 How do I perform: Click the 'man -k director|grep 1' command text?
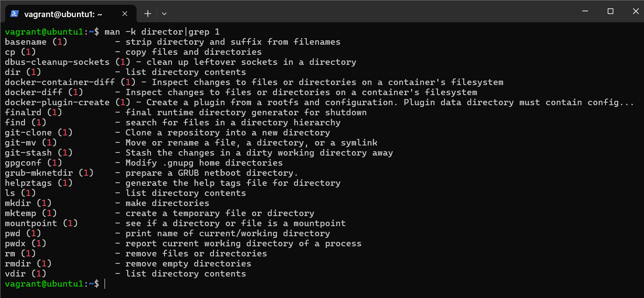tap(162, 32)
